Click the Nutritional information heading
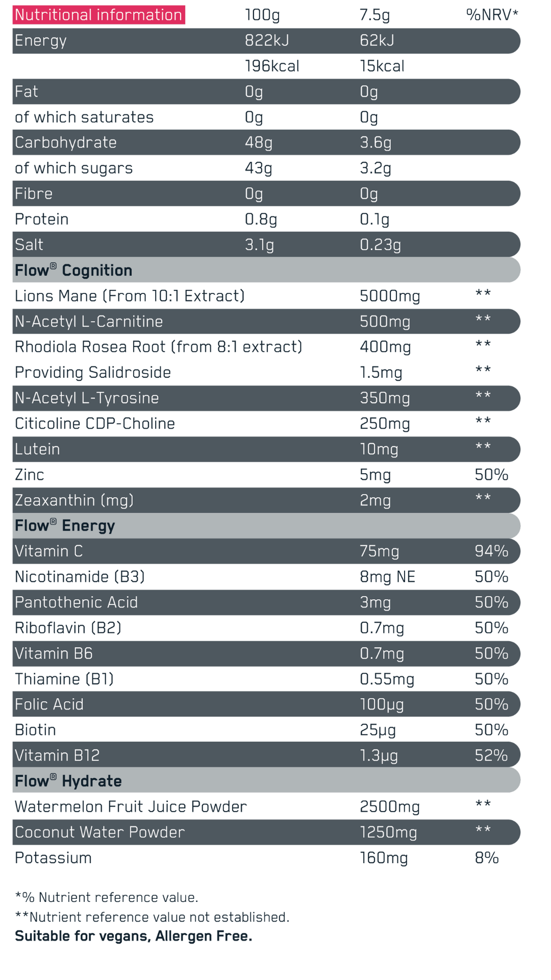Screen dimensions: 551x980 point(98,15)
